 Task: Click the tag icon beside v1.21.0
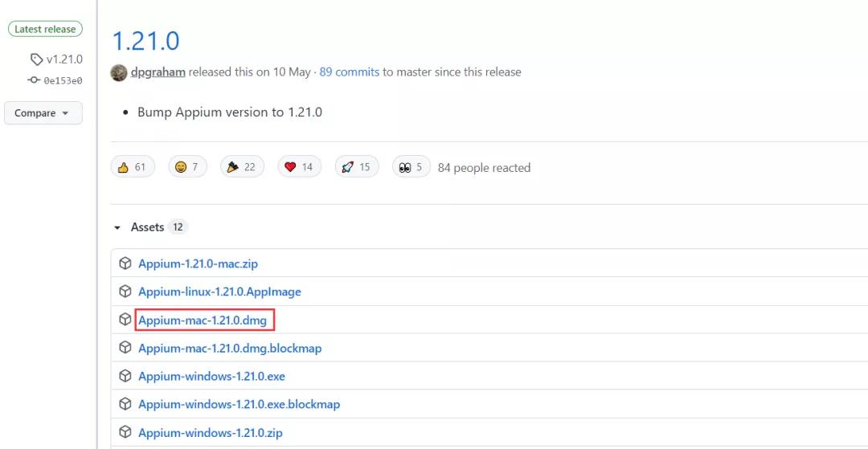click(x=36, y=59)
